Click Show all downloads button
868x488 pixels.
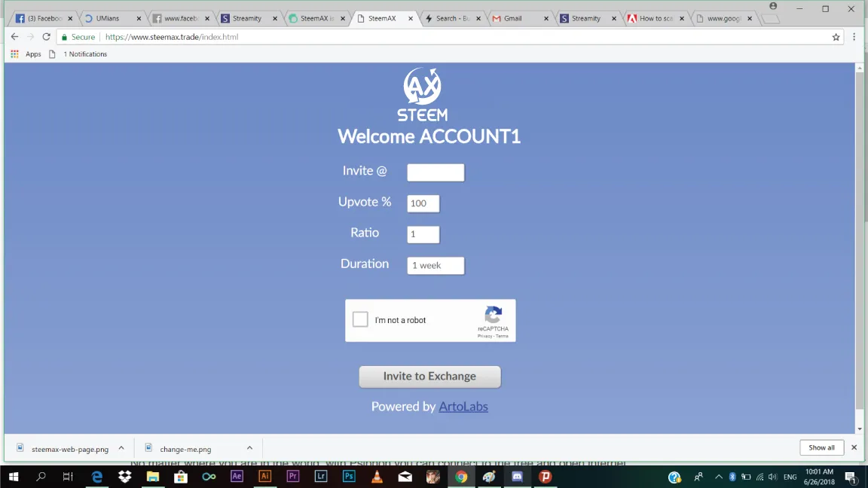[x=821, y=447]
